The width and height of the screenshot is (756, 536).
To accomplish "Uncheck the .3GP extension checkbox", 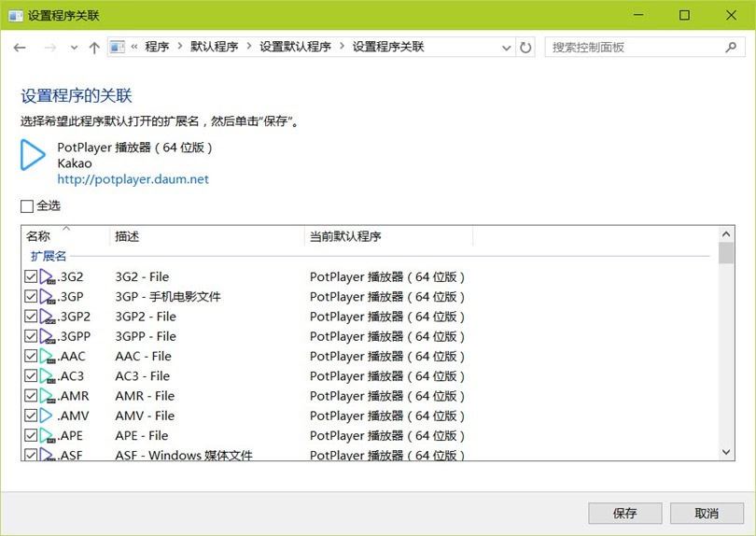I will click(31, 297).
